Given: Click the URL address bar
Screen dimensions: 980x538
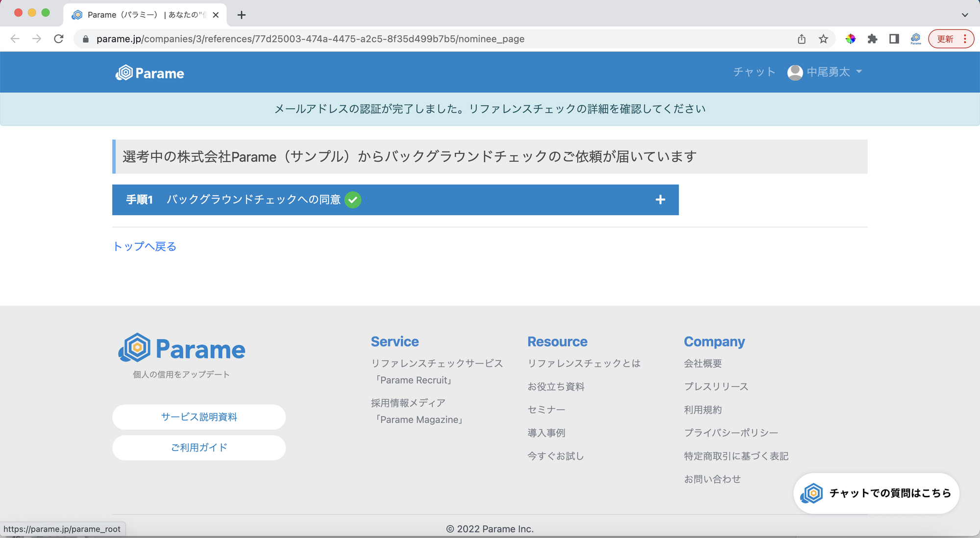Looking at the screenshot, I should pos(431,39).
